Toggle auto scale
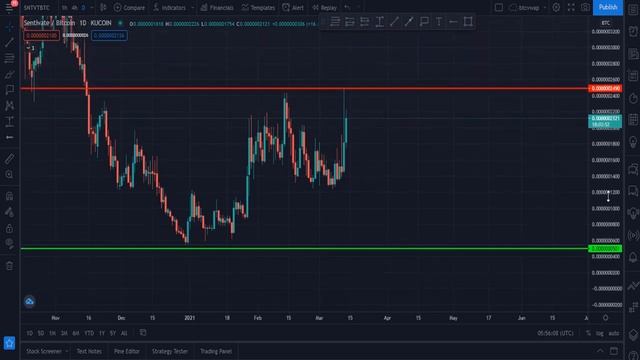640x360 pixels. point(613,333)
